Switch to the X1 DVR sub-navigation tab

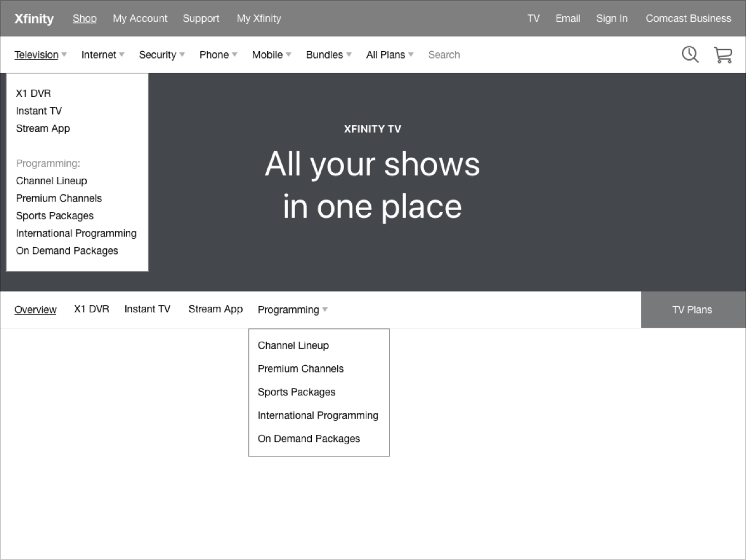click(91, 309)
